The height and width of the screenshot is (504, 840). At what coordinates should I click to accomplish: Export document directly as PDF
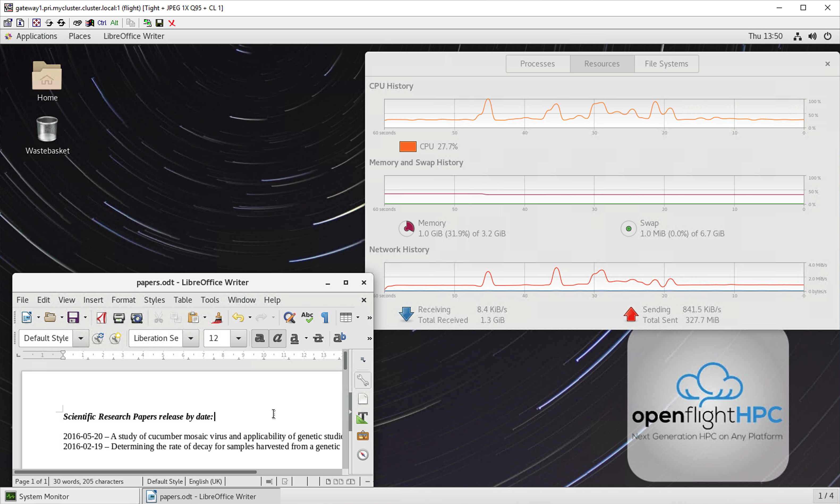tap(101, 318)
